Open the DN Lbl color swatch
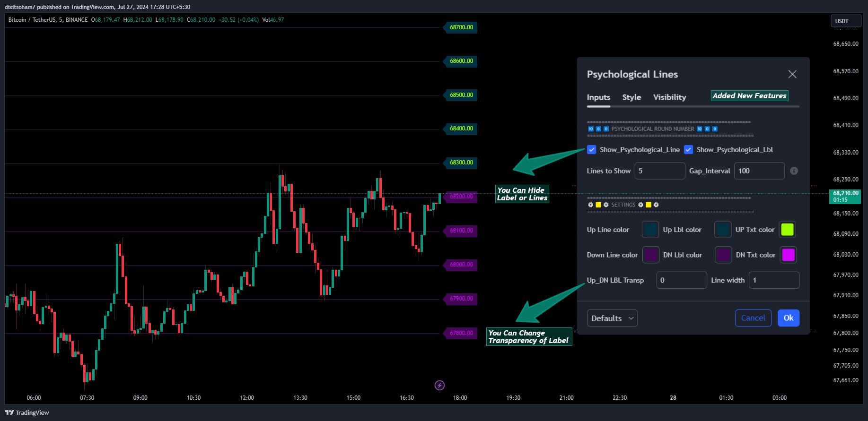 point(723,255)
